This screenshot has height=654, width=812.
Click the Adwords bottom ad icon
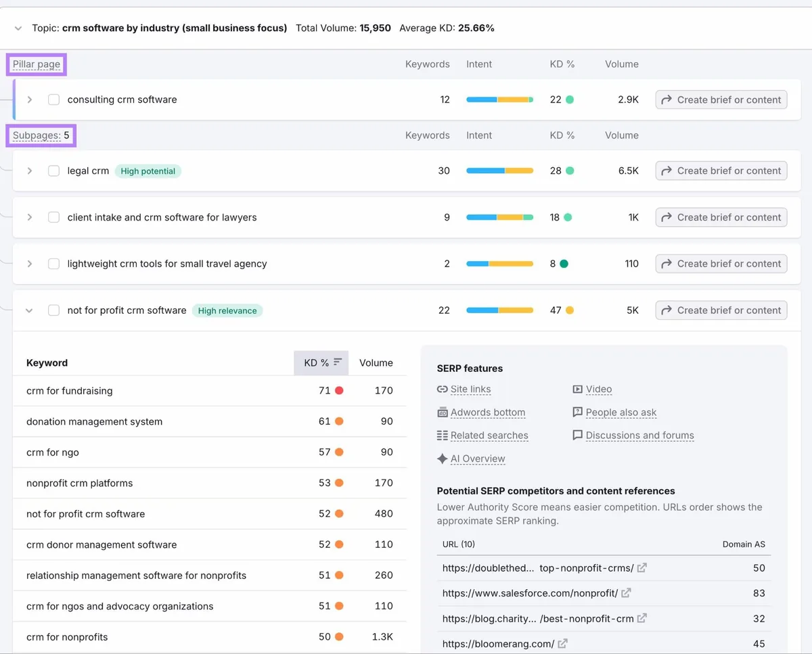pos(443,413)
